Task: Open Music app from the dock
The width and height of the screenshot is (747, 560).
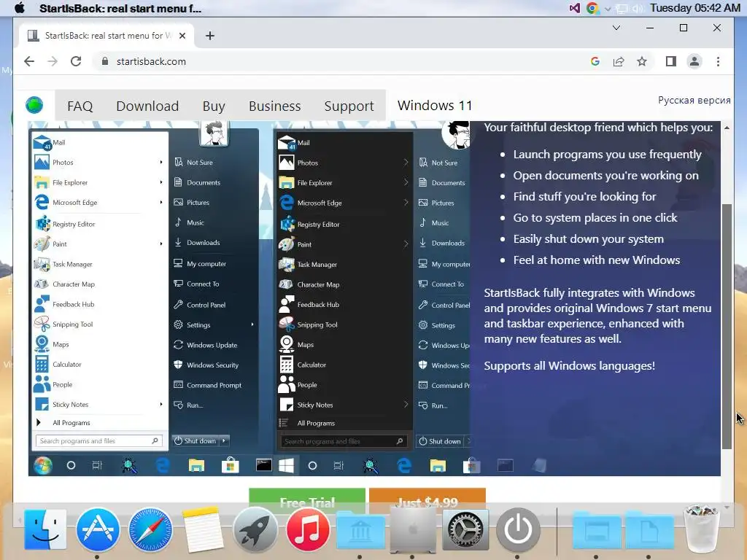Action: click(308, 529)
